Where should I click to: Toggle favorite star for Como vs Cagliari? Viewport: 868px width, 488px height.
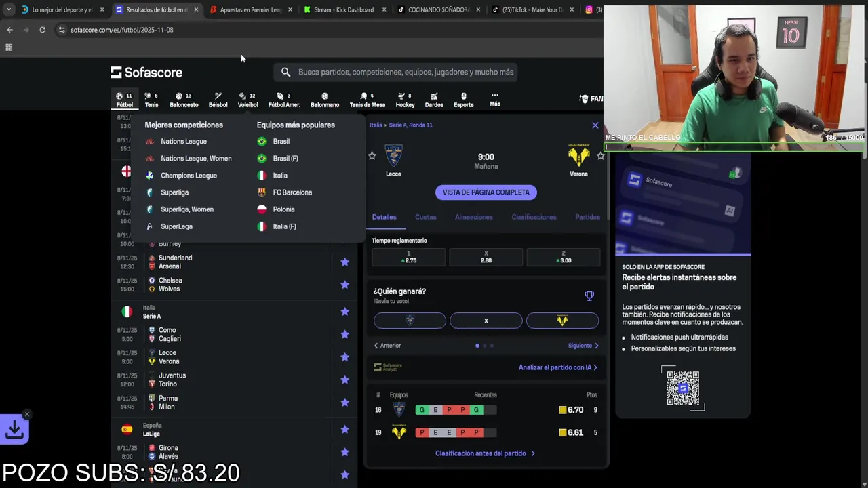point(344,334)
